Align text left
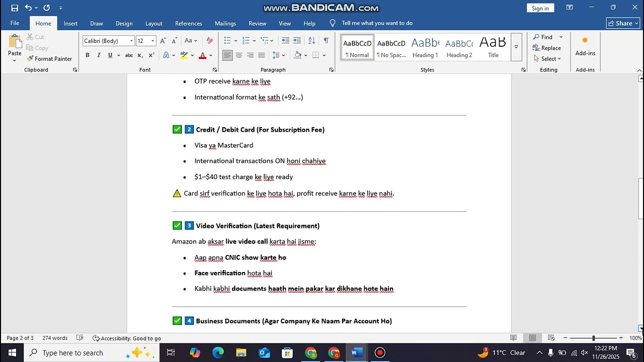Viewport: 644px width, 362px height. tap(227, 55)
